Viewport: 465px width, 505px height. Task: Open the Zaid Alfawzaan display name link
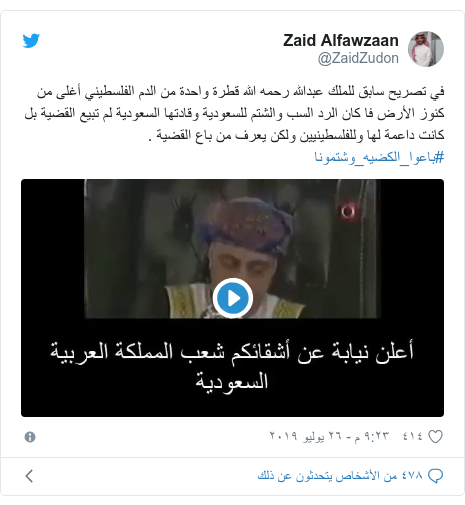[x=341, y=40]
